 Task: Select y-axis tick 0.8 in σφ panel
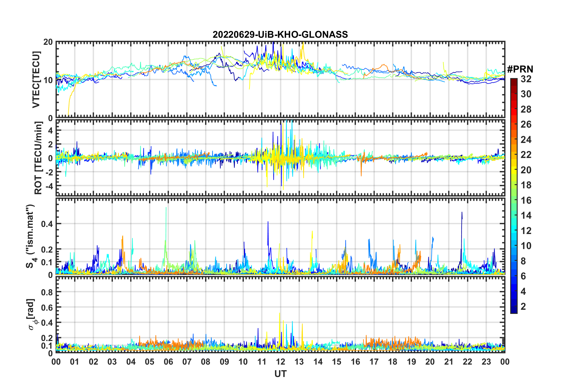(x=47, y=292)
